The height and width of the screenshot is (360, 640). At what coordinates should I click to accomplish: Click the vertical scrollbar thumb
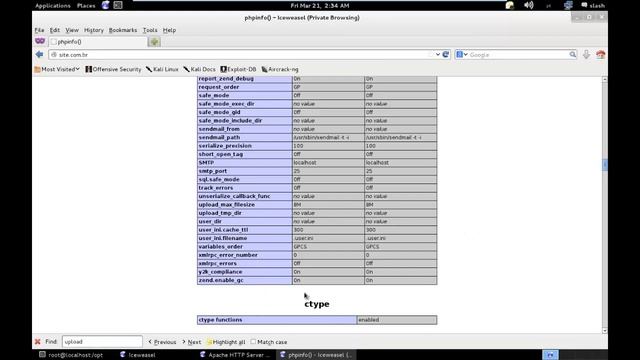tap(604, 164)
